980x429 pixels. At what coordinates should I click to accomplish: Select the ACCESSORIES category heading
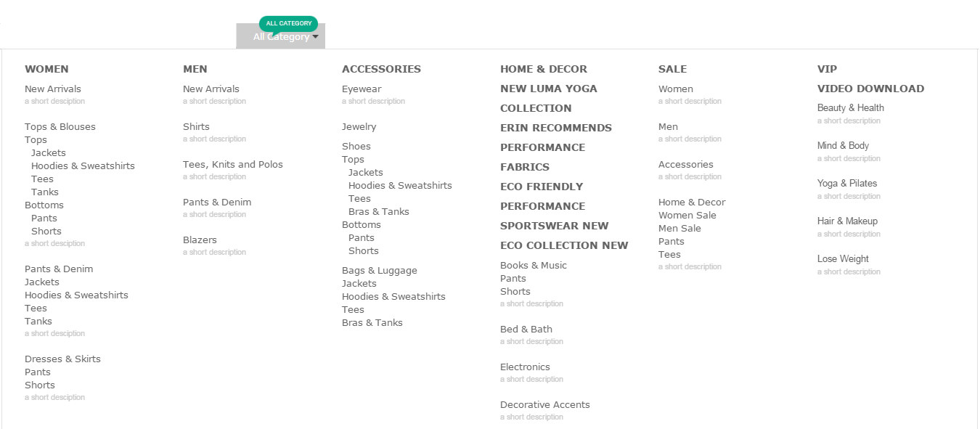coord(381,69)
